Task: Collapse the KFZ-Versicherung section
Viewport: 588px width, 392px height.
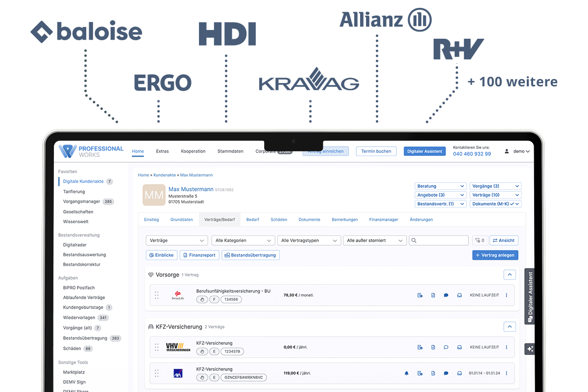Action: (x=510, y=327)
